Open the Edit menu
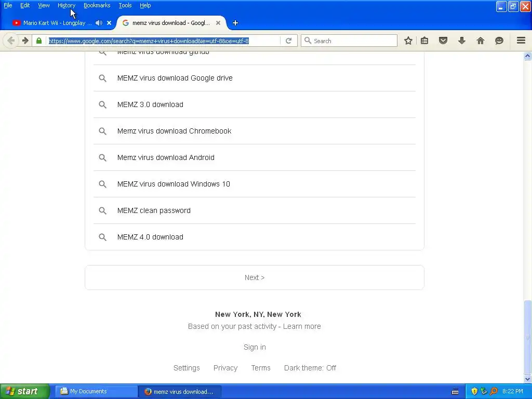 (25, 5)
